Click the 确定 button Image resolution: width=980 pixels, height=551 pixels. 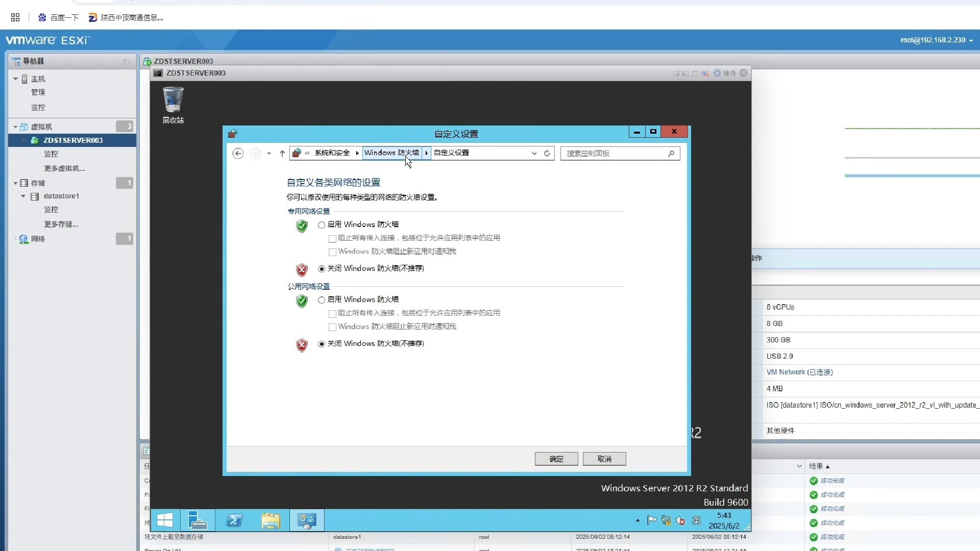[x=556, y=459]
